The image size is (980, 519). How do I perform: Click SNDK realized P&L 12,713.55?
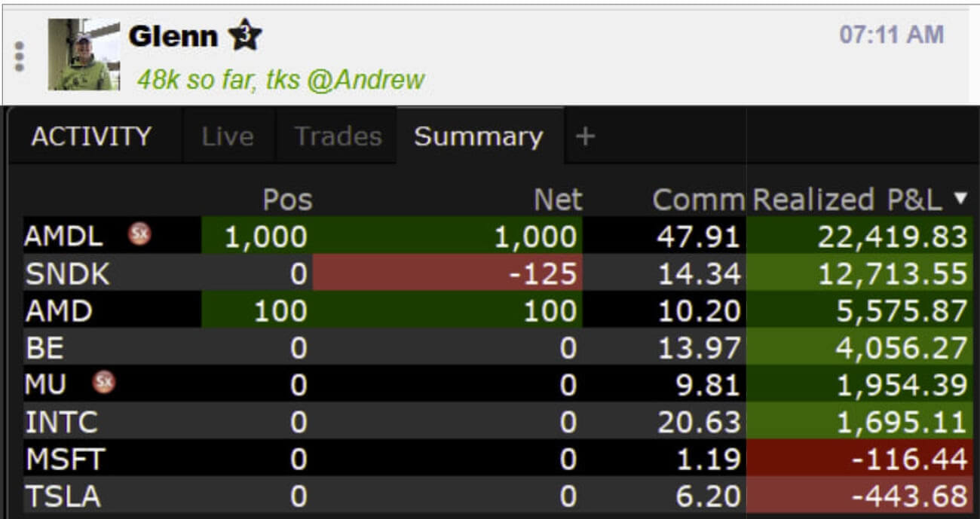[892, 273]
